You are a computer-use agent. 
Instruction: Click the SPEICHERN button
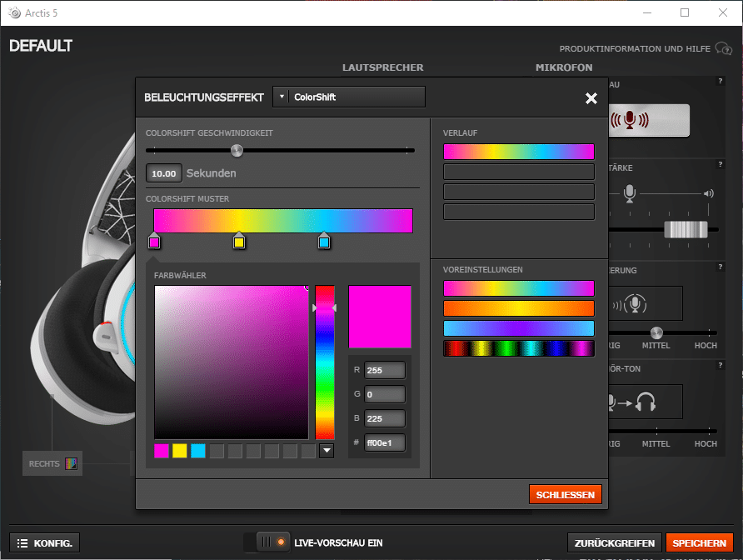pyautogui.click(x=699, y=542)
